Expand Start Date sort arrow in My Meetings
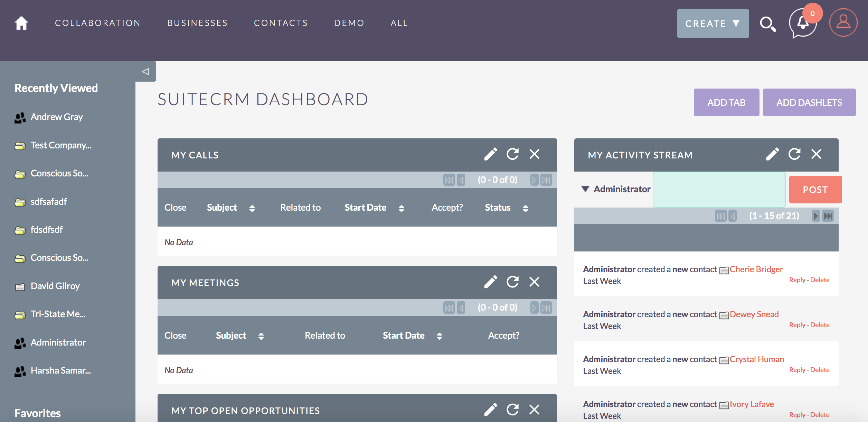 click(440, 335)
